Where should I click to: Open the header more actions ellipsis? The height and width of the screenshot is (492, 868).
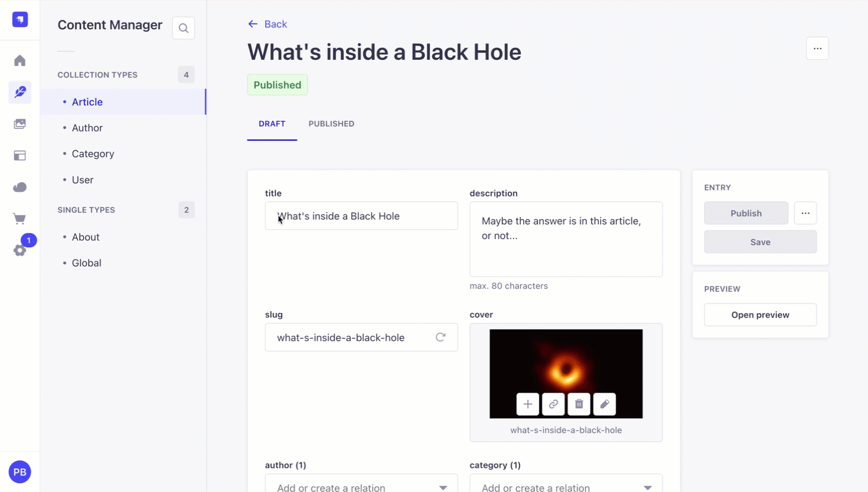pyautogui.click(x=817, y=48)
